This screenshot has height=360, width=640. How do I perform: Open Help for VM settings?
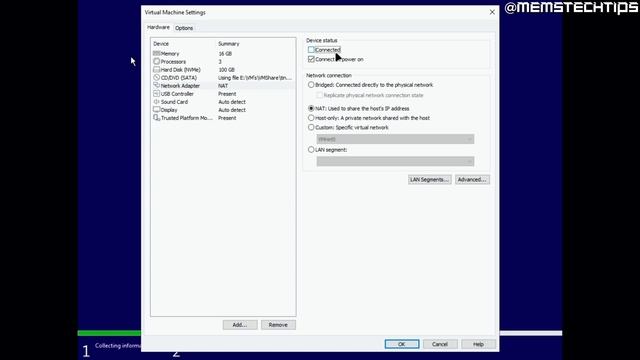478,344
